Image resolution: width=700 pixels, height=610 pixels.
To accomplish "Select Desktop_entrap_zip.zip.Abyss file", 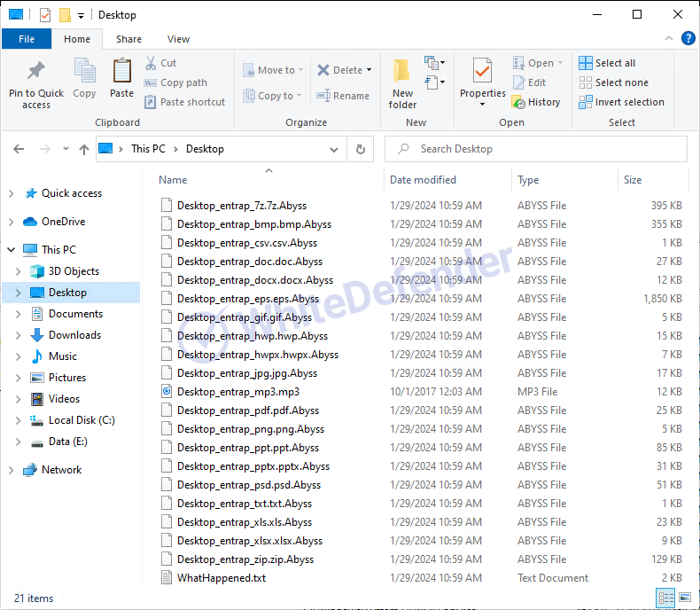I will (245, 559).
